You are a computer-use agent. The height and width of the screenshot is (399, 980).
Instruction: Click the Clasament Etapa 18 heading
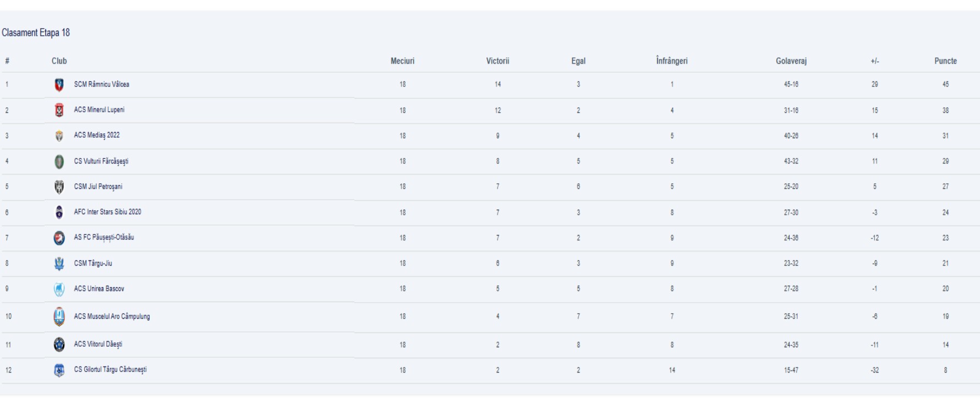coord(36,33)
